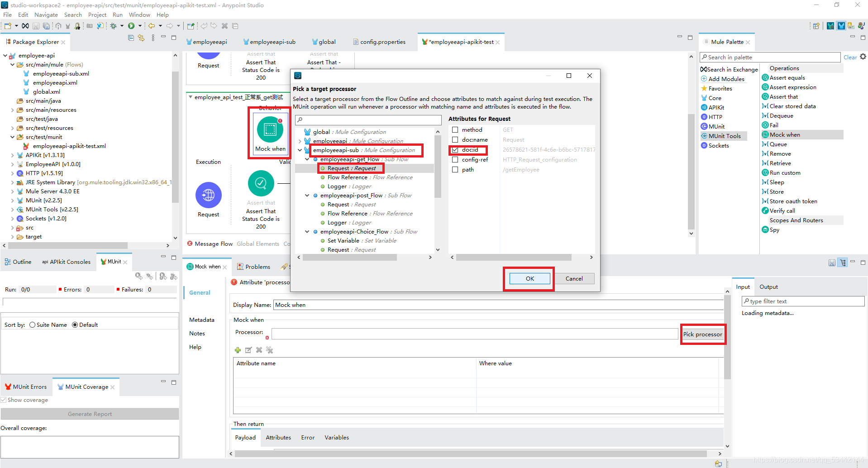This screenshot has width=868, height=468.
Task: Click the Clear link in Mule Palette
Action: [x=850, y=57]
